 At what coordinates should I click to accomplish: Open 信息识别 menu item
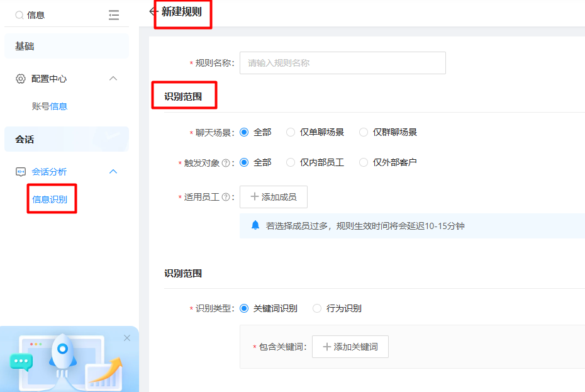click(50, 199)
